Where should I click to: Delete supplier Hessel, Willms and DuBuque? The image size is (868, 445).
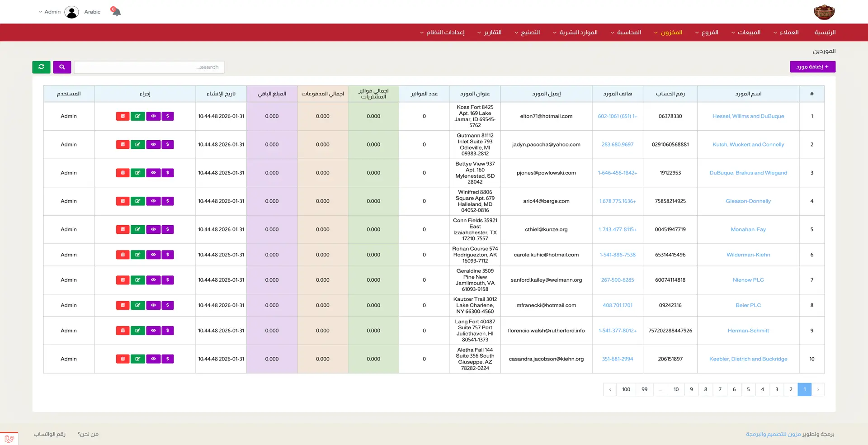123,116
